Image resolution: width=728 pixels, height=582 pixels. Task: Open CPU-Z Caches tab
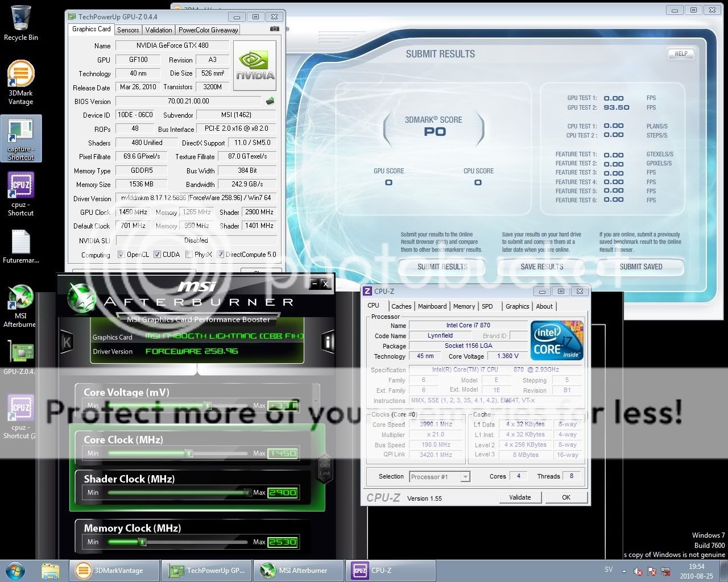[x=402, y=306]
